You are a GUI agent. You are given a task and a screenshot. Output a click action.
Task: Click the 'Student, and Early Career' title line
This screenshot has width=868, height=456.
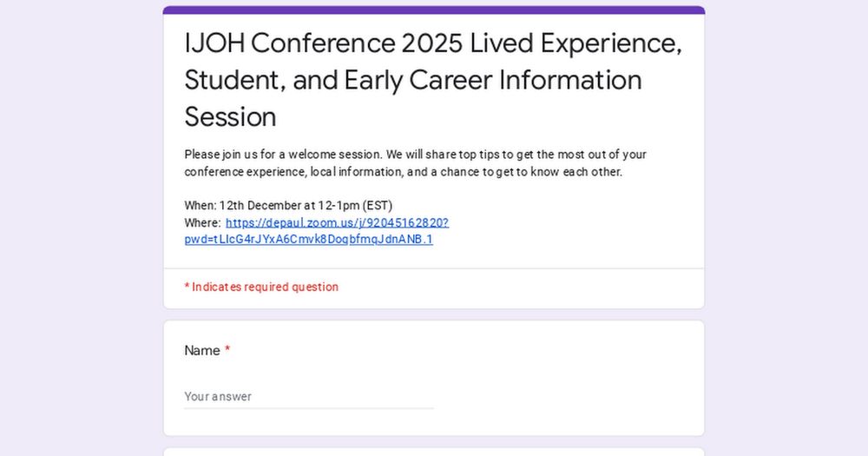(413, 80)
